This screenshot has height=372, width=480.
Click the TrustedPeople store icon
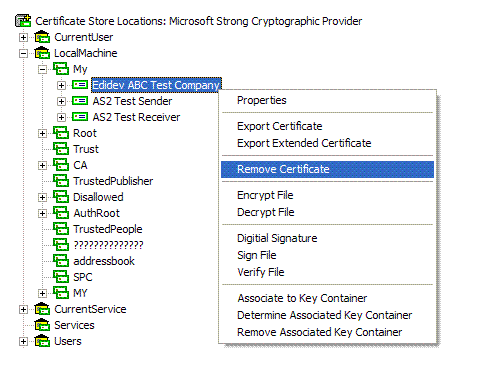(61, 229)
